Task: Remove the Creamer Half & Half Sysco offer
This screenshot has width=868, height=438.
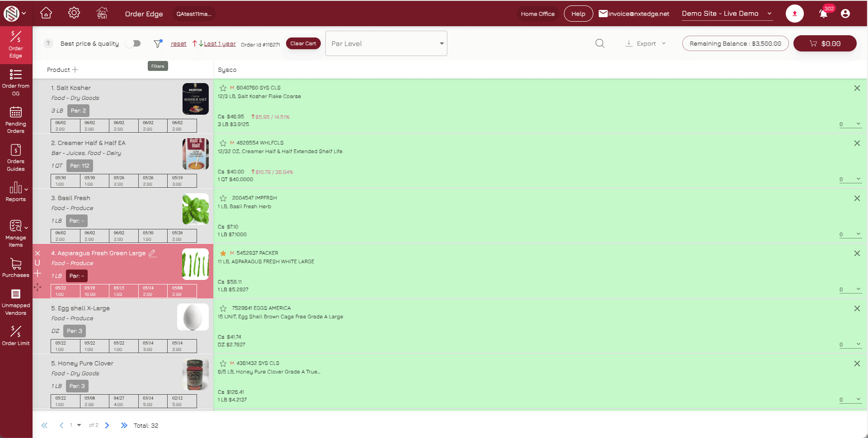Action: pyautogui.click(x=857, y=143)
